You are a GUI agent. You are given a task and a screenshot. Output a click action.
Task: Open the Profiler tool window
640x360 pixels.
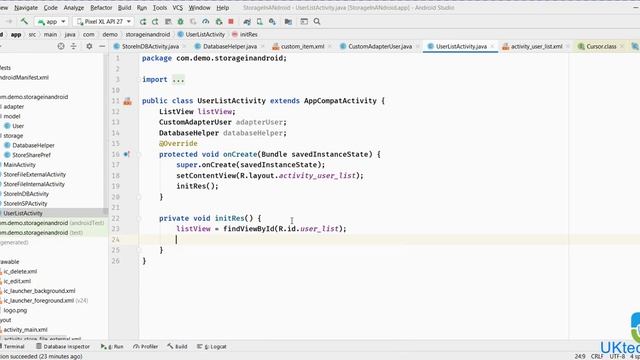coord(145,347)
